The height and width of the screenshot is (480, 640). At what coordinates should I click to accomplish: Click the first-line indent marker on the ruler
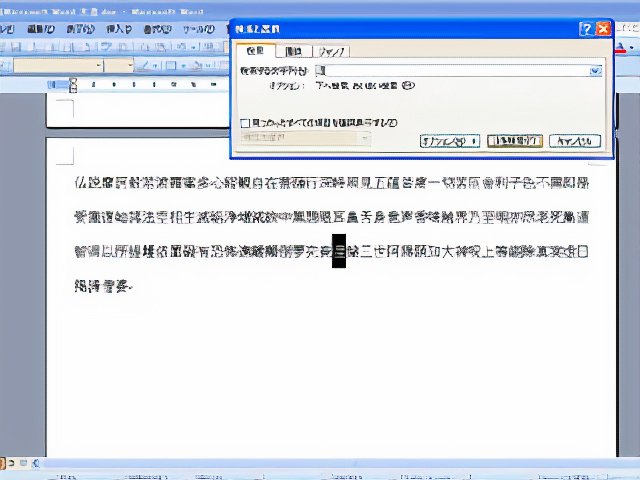tap(72, 81)
